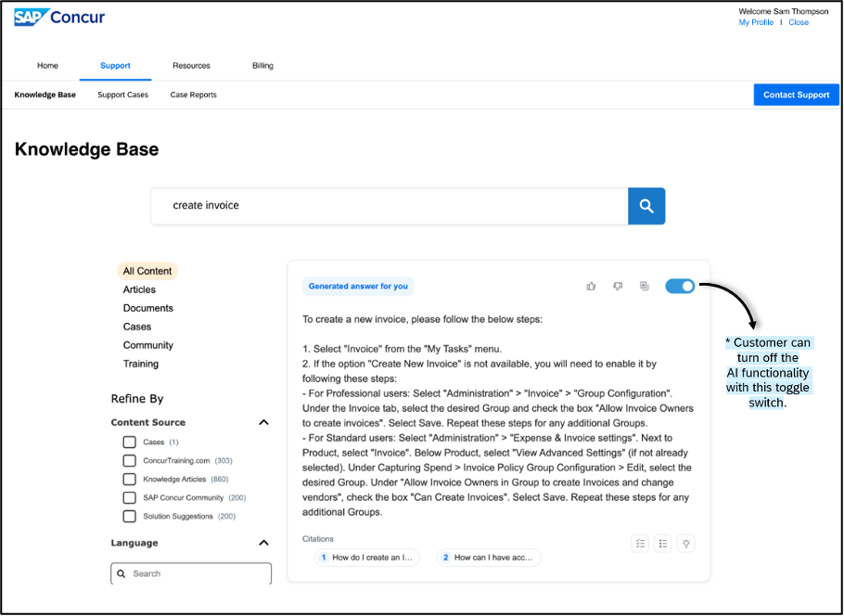The image size is (844, 616).
Task: Click the SAP Concur logo
Action: [x=59, y=18]
